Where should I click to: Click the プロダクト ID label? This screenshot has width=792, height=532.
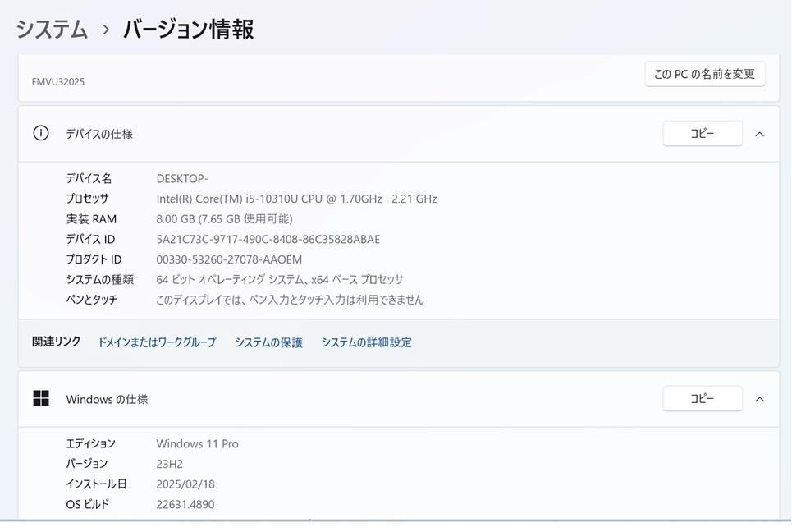[94, 259]
